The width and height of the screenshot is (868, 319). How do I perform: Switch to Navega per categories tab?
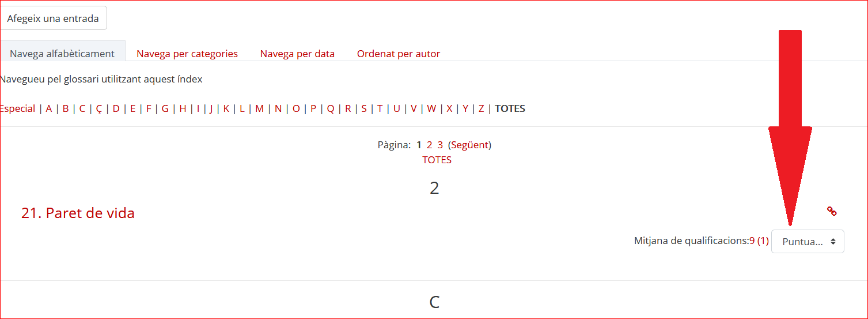click(187, 54)
